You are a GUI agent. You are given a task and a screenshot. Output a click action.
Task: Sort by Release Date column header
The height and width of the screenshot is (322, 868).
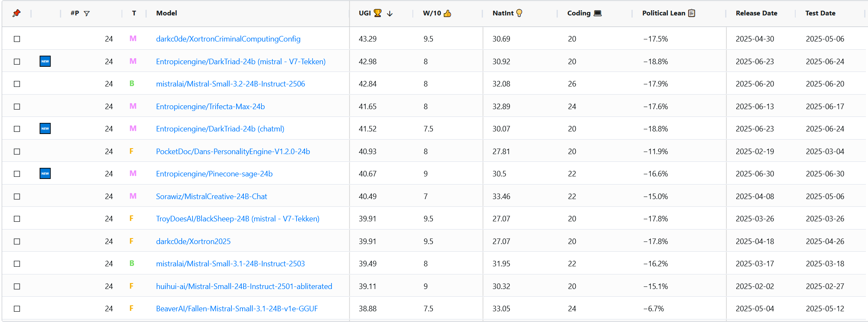[756, 13]
